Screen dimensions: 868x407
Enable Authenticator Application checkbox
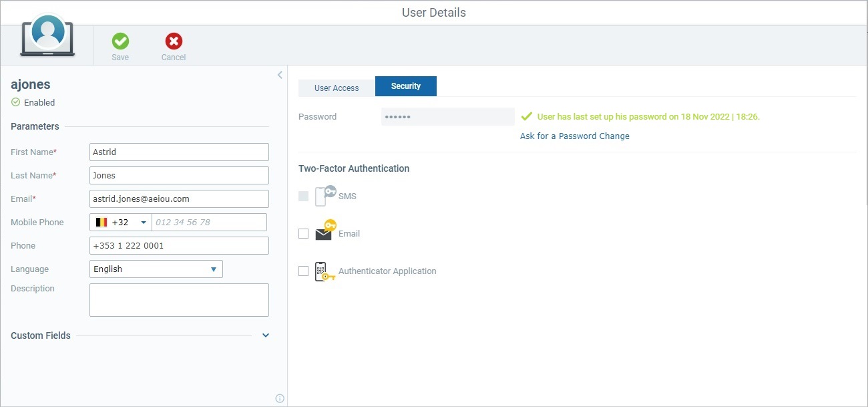click(303, 271)
